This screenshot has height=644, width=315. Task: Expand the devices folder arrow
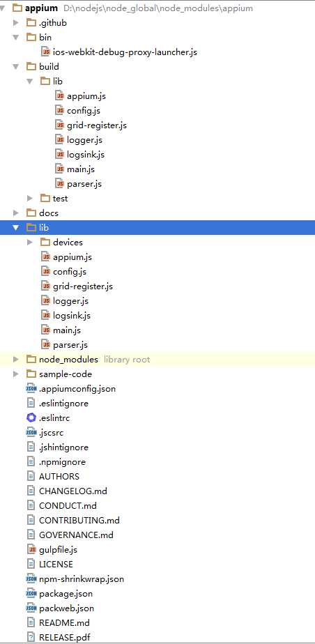pos(30,243)
